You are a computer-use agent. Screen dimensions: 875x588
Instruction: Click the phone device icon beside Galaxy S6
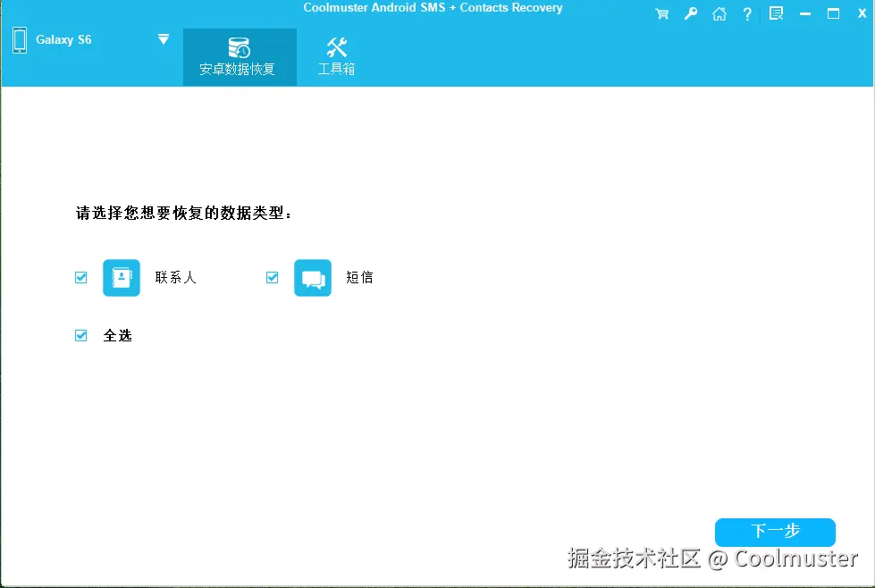click(19, 39)
